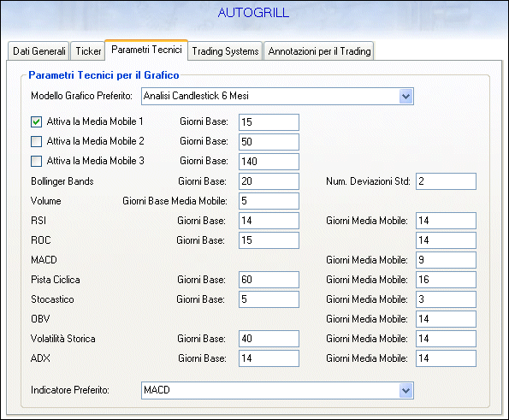The width and height of the screenshot is (509, 420).
Task: Go to Annotazioni per il Trading tab
Action: point(319,51)
